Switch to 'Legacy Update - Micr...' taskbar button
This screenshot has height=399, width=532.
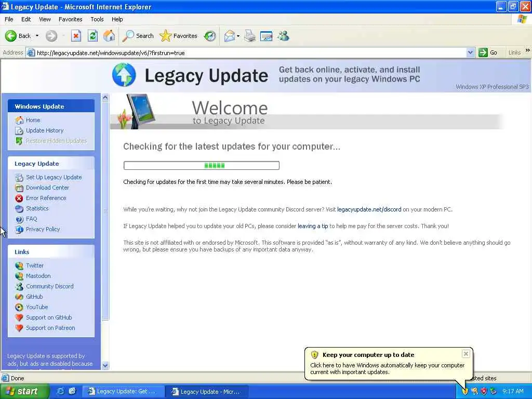click(x=207, y=392)
